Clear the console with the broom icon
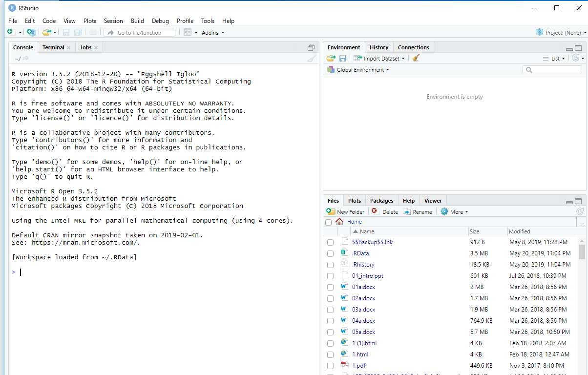The width and height of the screenshot is (588, 375). (312, 59)
